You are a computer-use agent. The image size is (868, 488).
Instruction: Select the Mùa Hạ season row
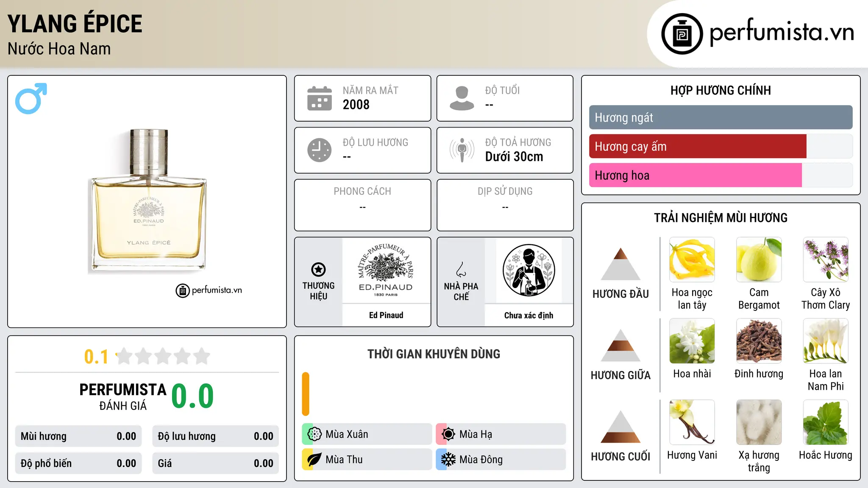pyautogui.click(x=501, y=434)
